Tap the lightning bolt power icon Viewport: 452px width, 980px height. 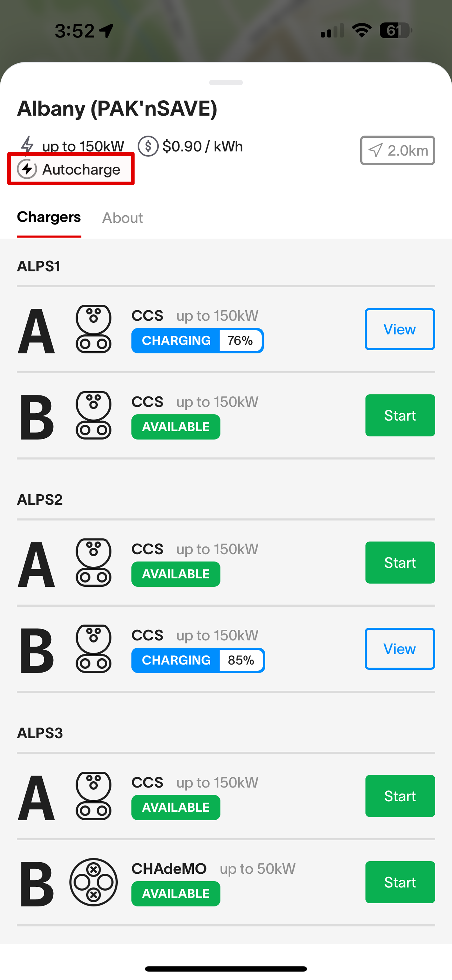(x=27, y=145)
